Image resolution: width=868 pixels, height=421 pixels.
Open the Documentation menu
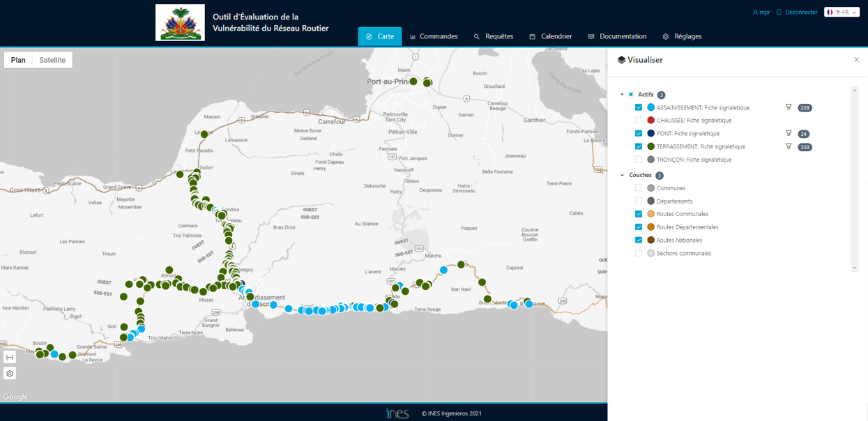(617, 36)
